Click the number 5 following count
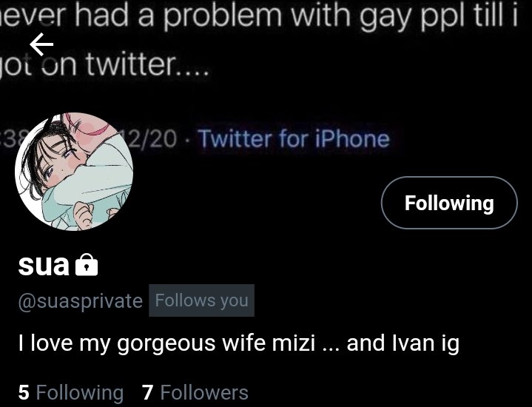 pos(24,392)
